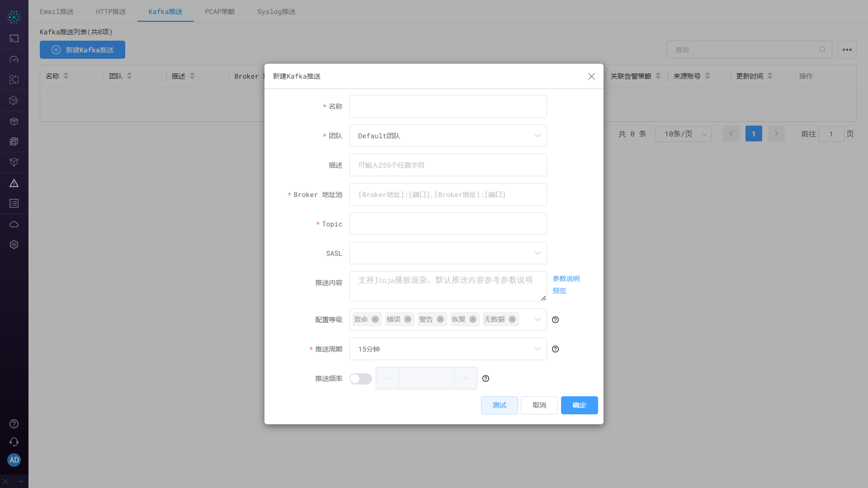
Task: Open the settings gear in sidebar
Action: pos(14,244)
